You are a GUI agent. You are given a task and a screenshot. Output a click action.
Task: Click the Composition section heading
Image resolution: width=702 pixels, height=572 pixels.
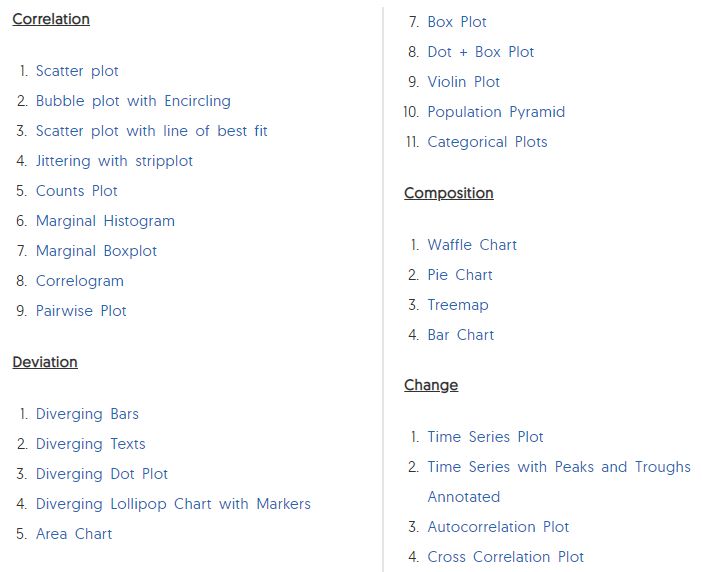449,193
